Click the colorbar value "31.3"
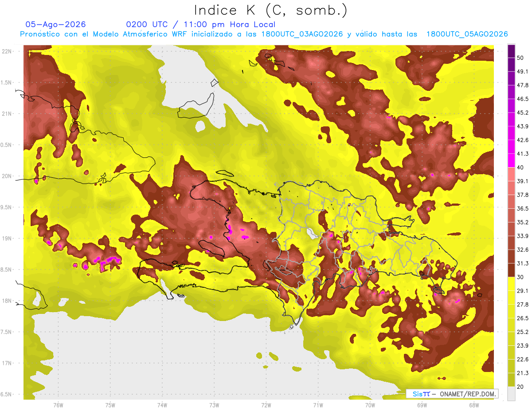The height and width of the screenshot is (411, 532). tap(522, 263)
